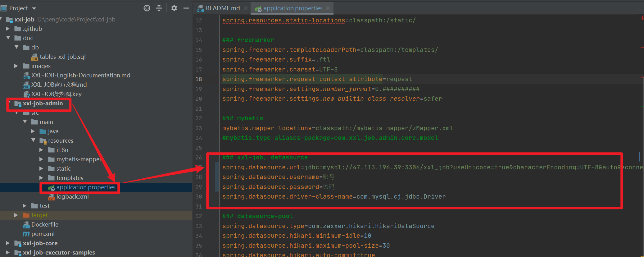Viewport: 644px width, 257px height.
Task: Select pom.xml in project tree
Action: [x=43, y=234]
